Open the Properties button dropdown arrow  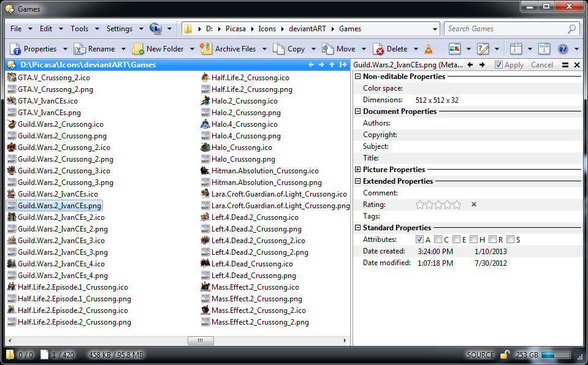pos(65,49)
